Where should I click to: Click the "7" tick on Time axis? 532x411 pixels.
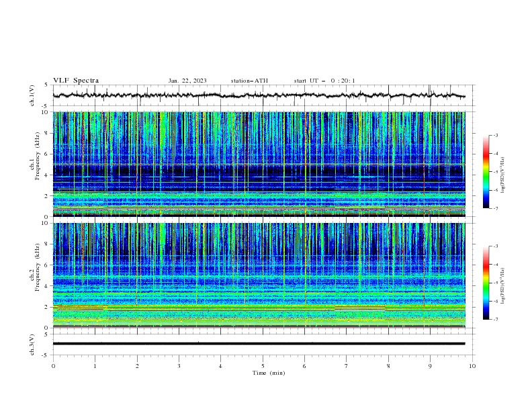click(x=347, y=366)
